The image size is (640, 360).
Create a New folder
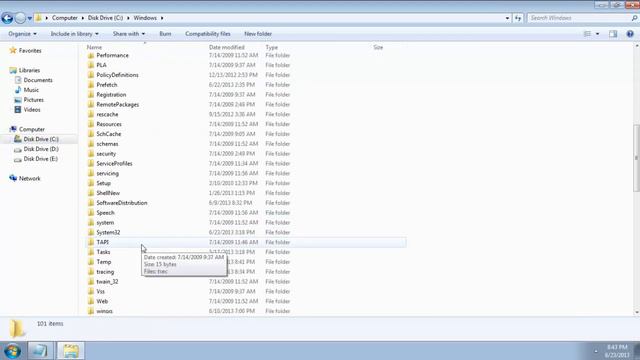point(258,34)
